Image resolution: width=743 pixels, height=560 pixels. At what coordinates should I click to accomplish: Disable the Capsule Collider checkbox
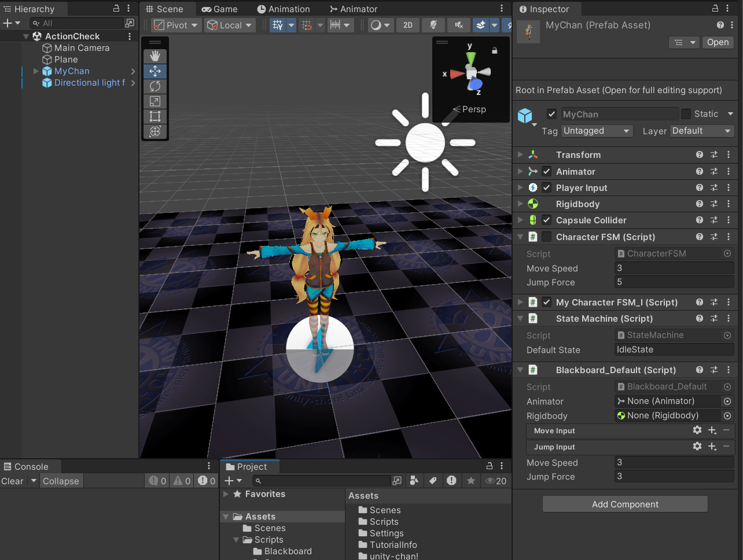pyautogui.click(x=546, y=220)
